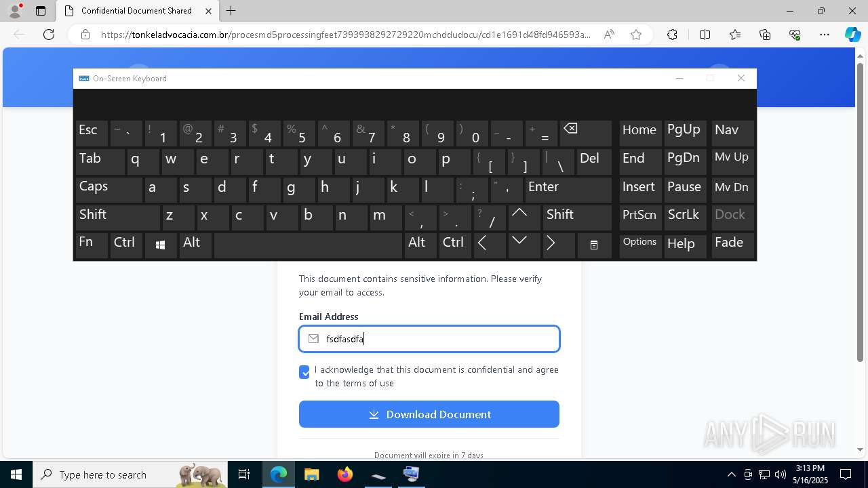Toggle the left Alt key on keyboard

click(195, 245)
